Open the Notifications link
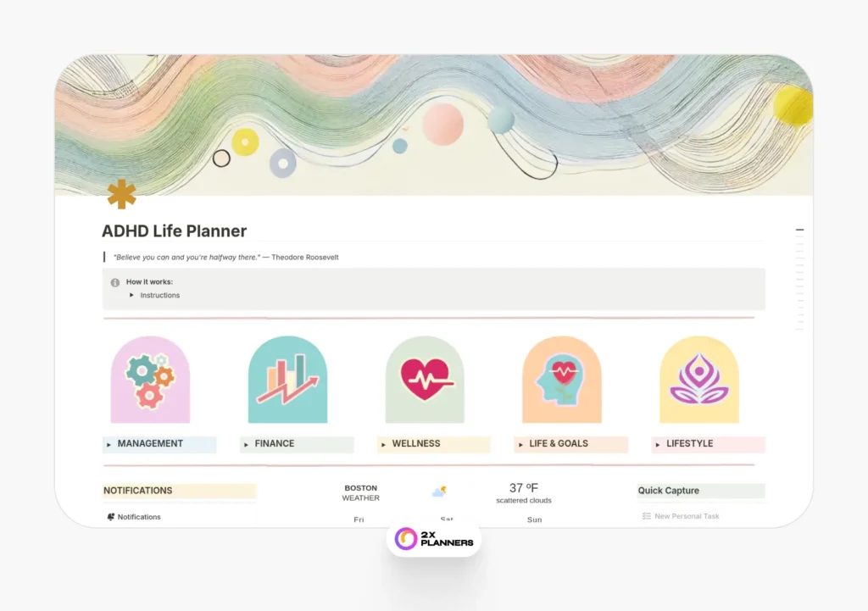 139,517
